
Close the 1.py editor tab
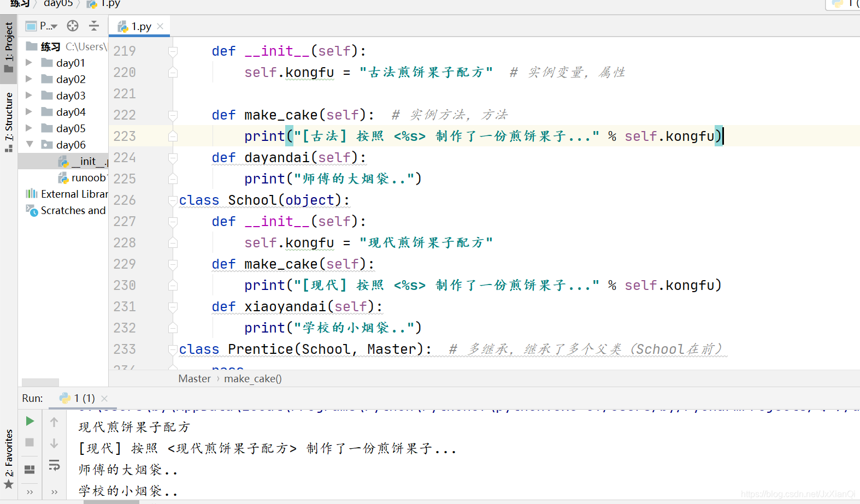click(160, 26)
